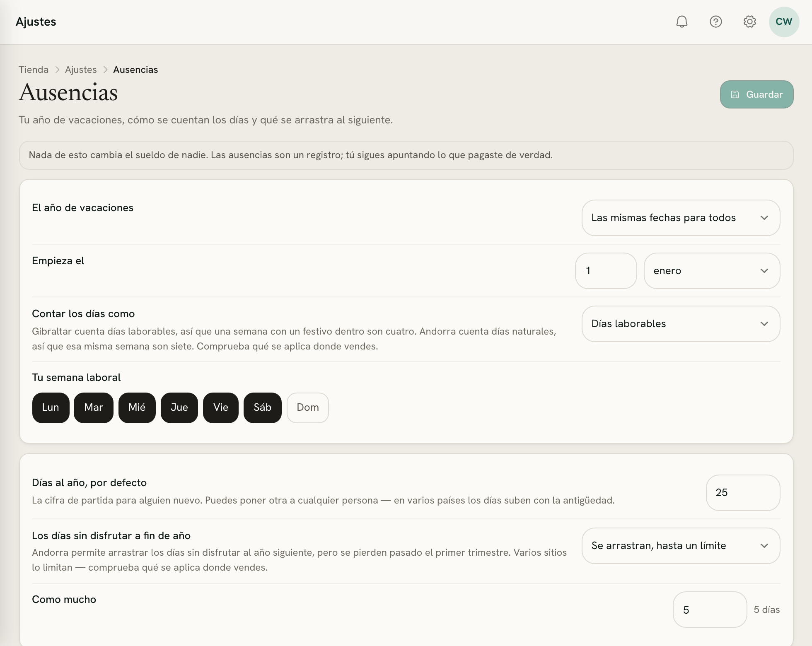Click the 'Días al año' field showing 25
The image size is (812, 646).
743,493
